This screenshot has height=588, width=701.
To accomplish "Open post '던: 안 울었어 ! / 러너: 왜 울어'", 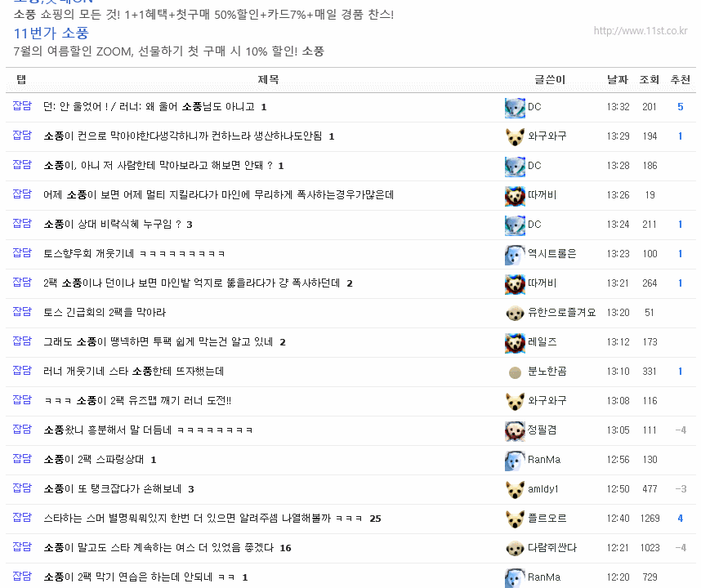I will pyautogui.click(x=149, y=107).
